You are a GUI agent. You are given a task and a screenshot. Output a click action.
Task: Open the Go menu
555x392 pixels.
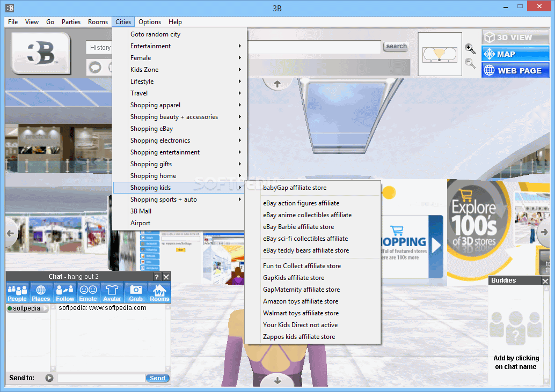pyautogui.click(x=50, y=22)
